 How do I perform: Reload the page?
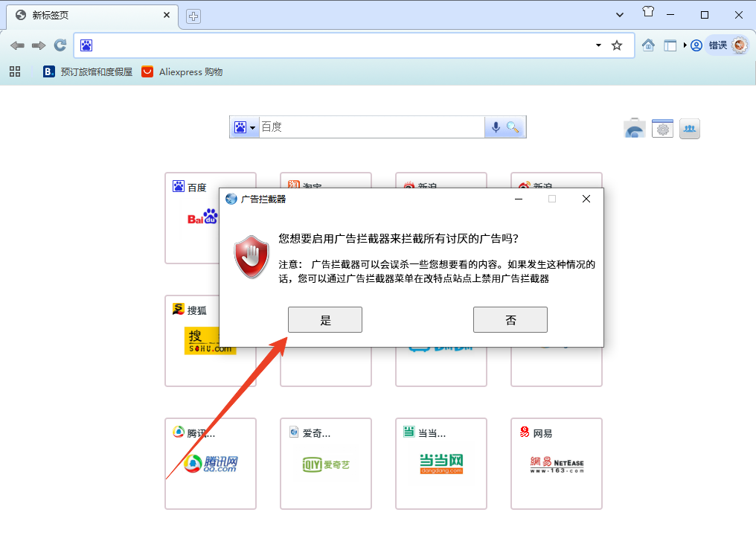click(x=60, y=45)
